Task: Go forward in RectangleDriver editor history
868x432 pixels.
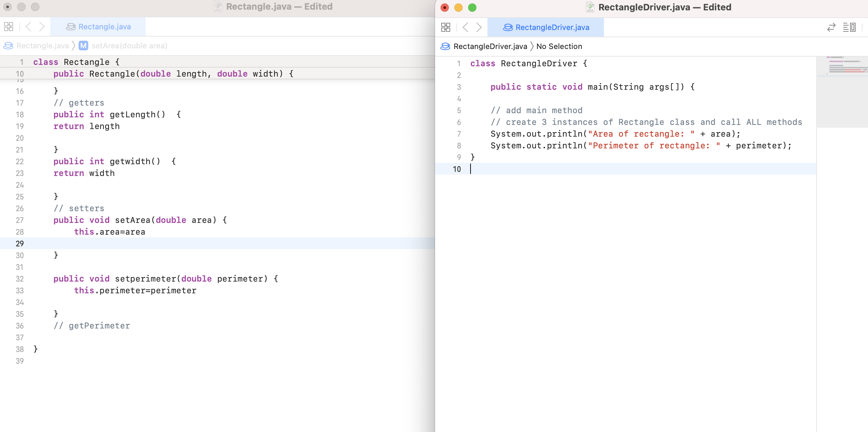Action: (479, 27)
